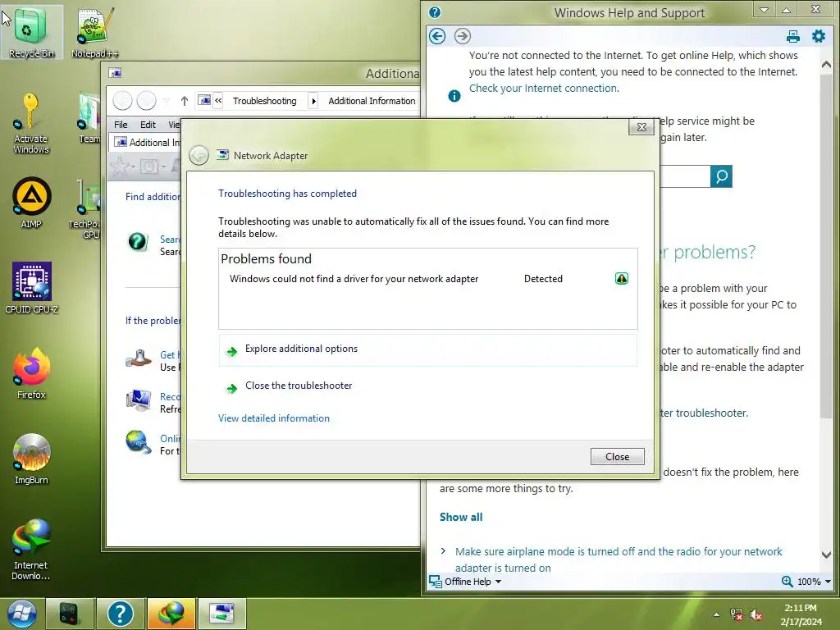The width and height of the screenshot is (840, 630).
Task: Click the Additional Information breadcrumb
Action: tap(372, 101)
